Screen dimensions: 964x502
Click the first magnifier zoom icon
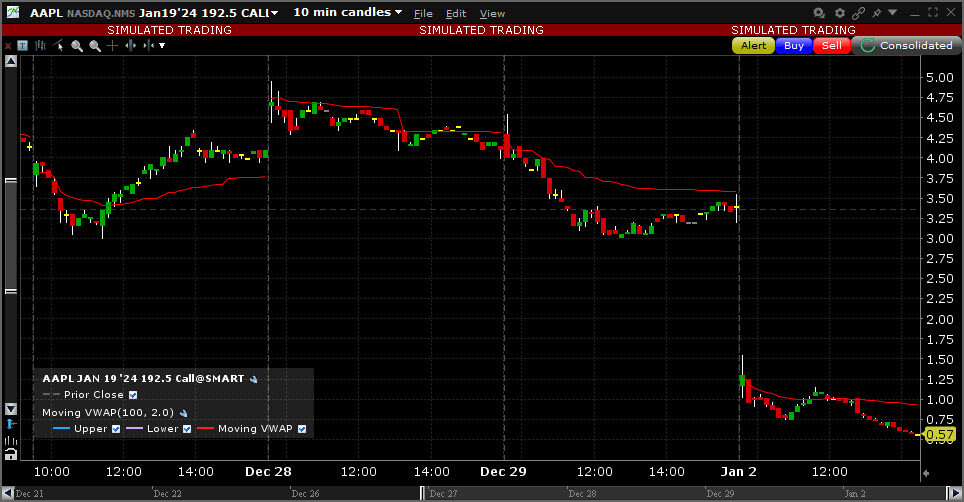[x=77, y=45]
